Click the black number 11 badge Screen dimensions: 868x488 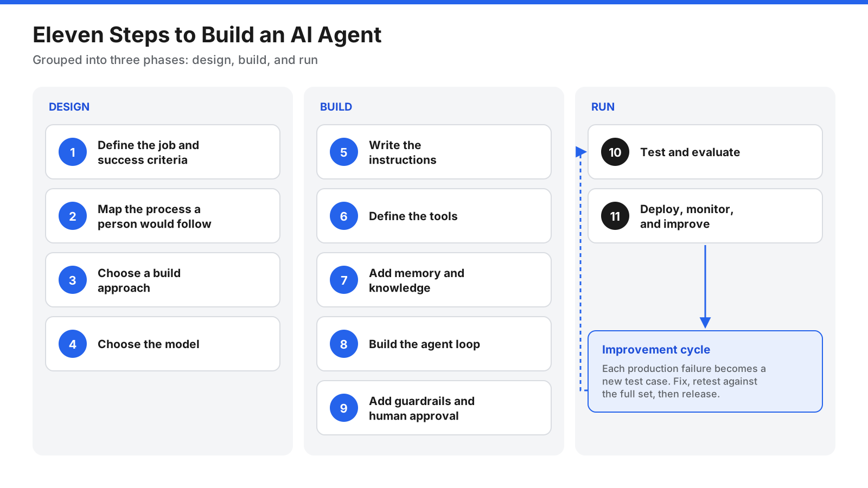tap(615, 216)
